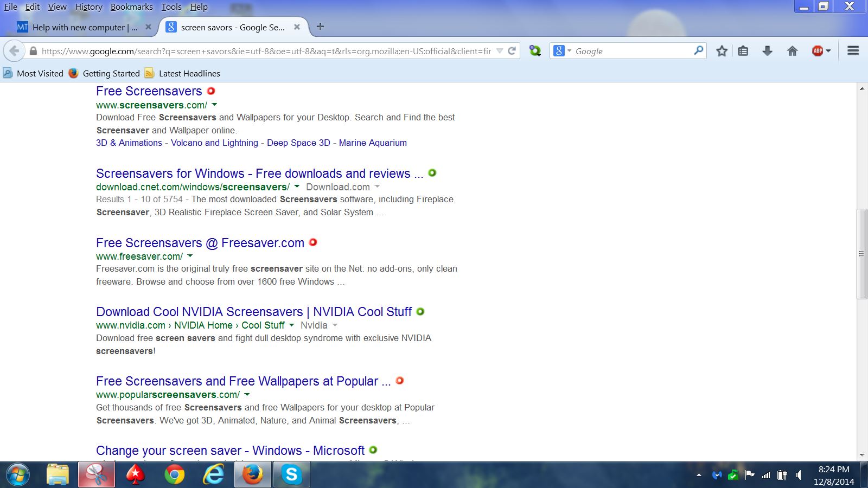Open the Downloads arrow icon
The image size is (868, 488).
767,51
